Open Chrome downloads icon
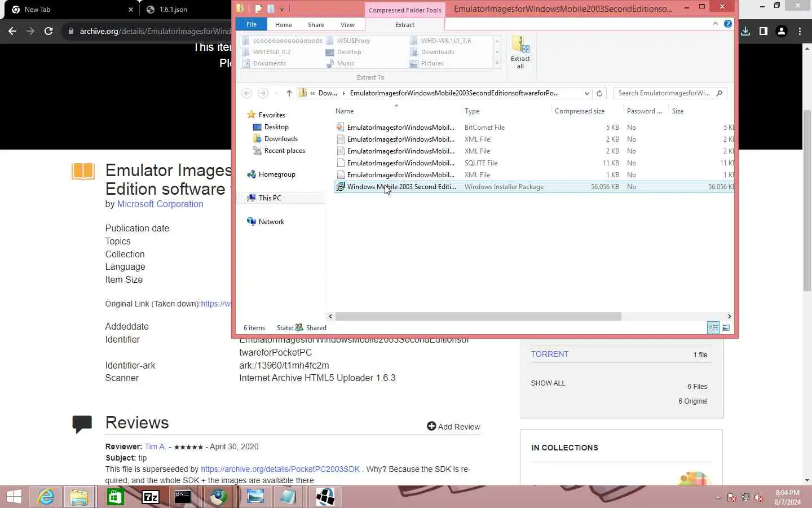The width and height of the screenshot is (812, 508). 745,31
